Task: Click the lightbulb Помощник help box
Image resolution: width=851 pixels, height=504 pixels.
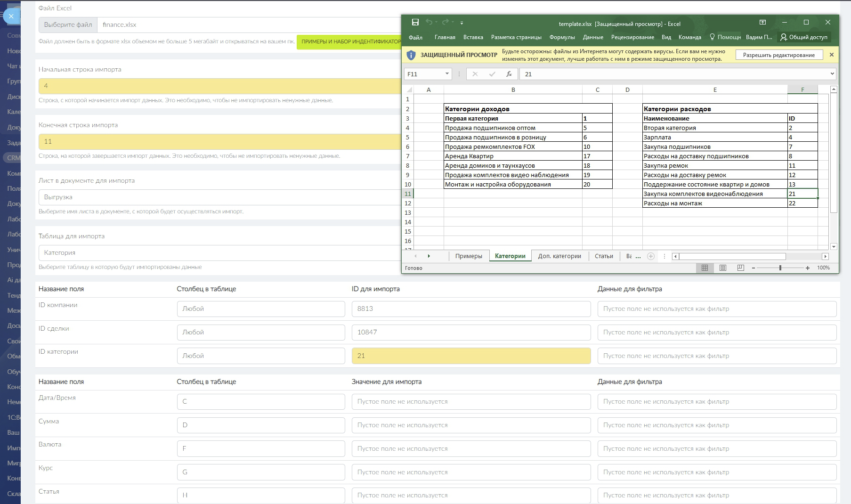Action: click(x=725, y=37)
